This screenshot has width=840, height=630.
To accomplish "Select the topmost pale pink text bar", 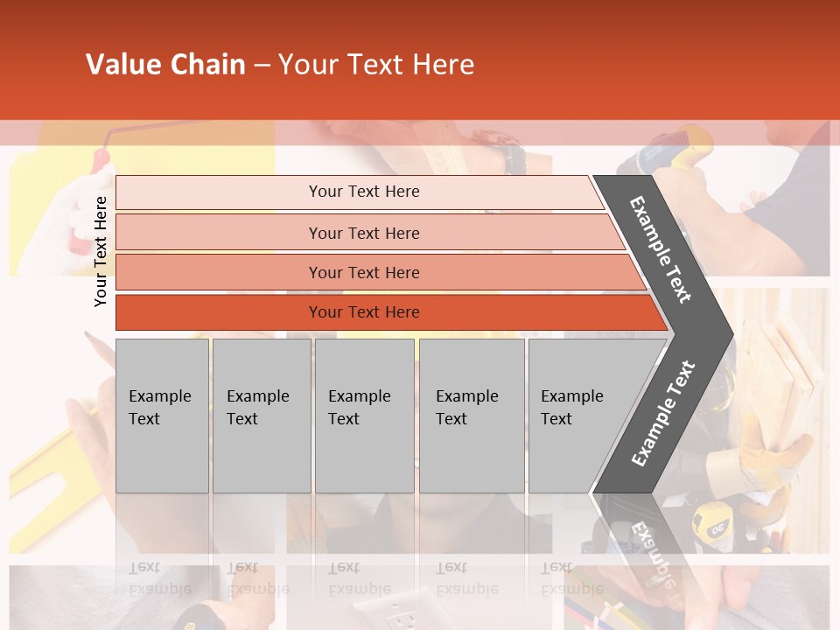I will coord(363,192).
